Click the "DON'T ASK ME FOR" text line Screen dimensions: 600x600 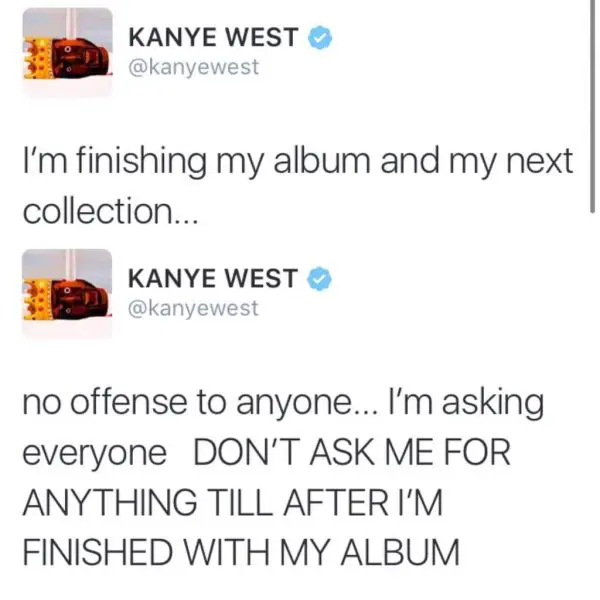click(x=352, y=453)
